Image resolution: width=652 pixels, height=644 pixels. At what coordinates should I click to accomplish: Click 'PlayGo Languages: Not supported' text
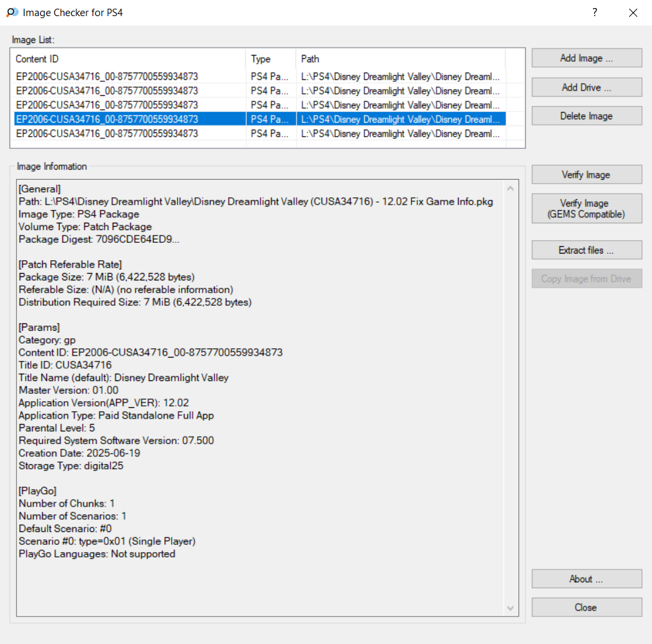point(97,554)
